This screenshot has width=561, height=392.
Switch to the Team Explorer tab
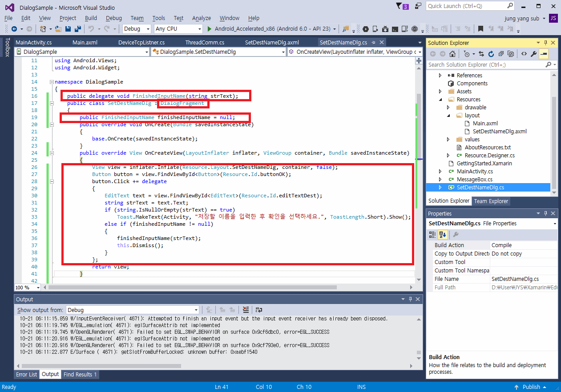point(491,201)
